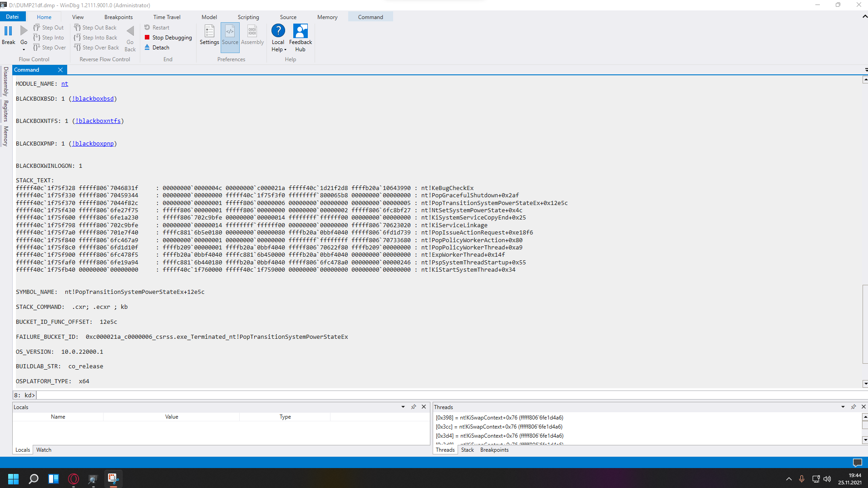Viewport: 868px width, 488px height.
Task: Open the Memory side panel
Action: (6, 136)
